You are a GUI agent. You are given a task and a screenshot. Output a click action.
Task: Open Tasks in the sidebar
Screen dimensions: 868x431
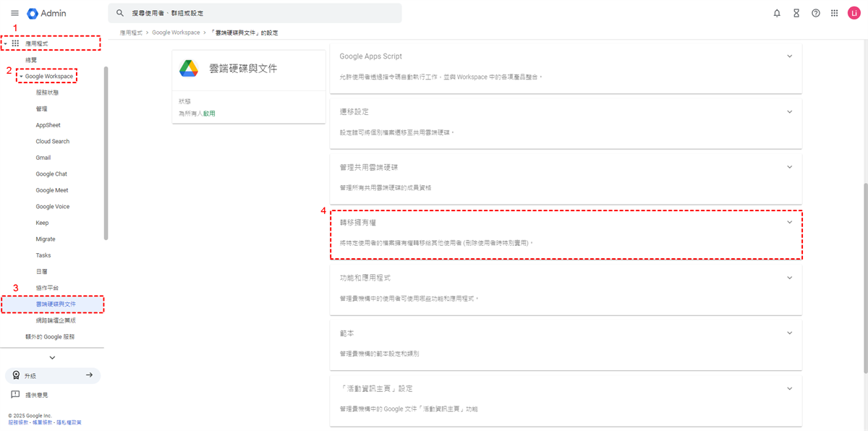[43, 255]
